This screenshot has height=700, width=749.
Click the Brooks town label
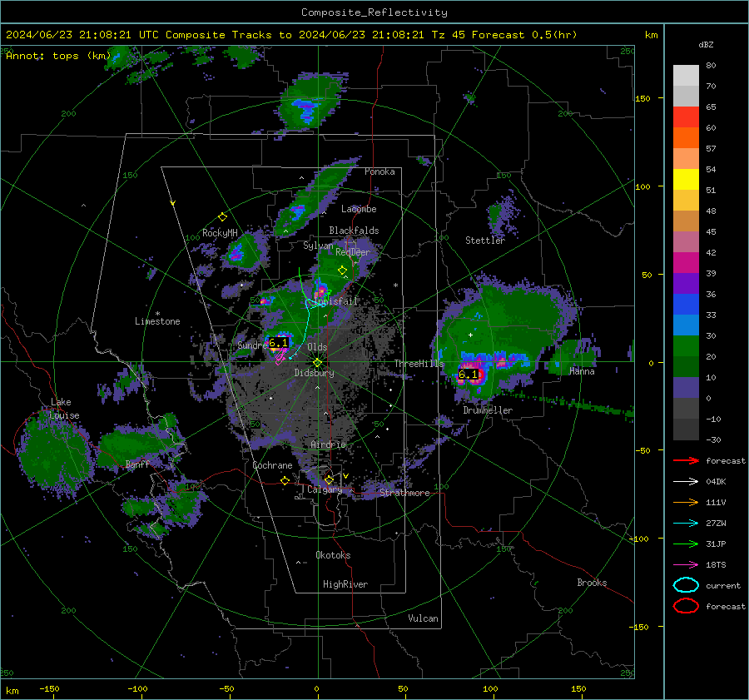coord(592,583)
